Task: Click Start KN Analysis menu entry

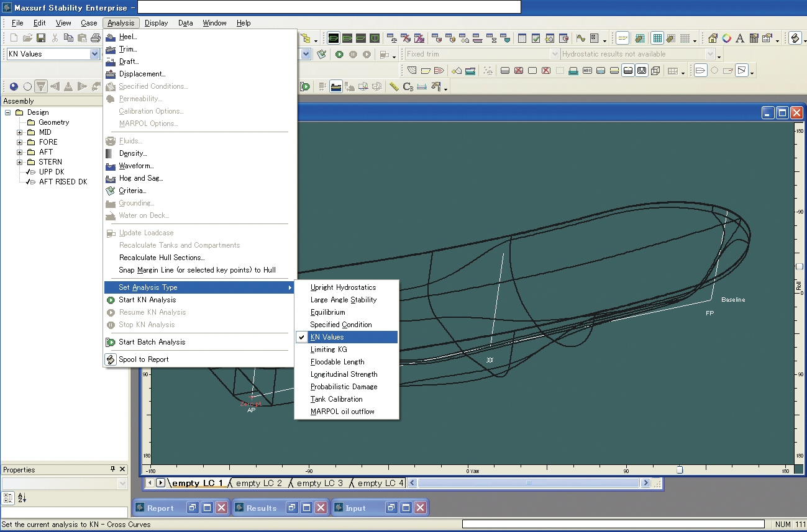Action: pyautogui.click(x=147, y=300)
